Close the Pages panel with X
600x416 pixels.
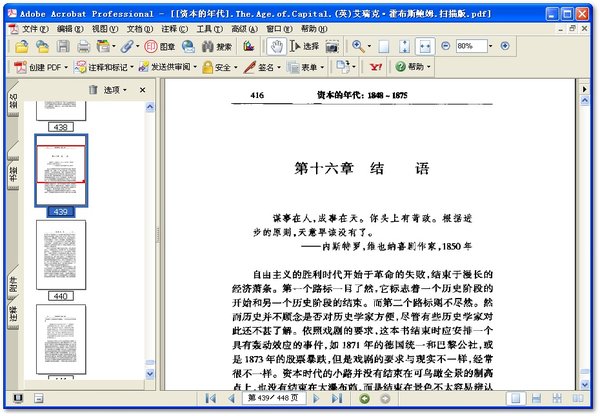pos(142,90)
